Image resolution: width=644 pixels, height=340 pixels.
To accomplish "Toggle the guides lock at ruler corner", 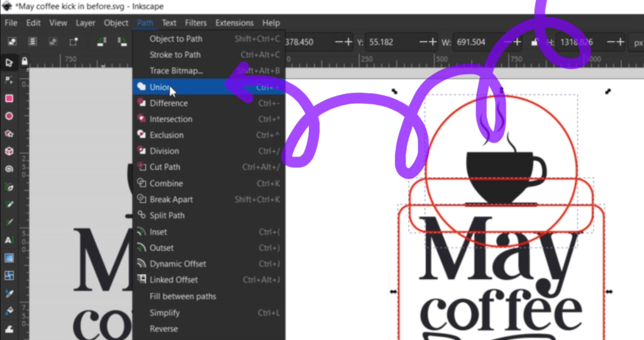I will (25, 61).
